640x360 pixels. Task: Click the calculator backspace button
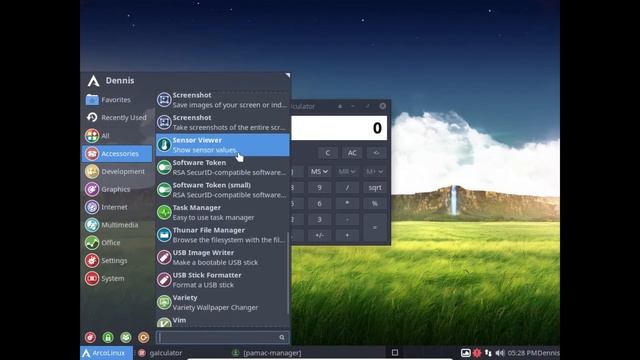[x=376, y=153]
